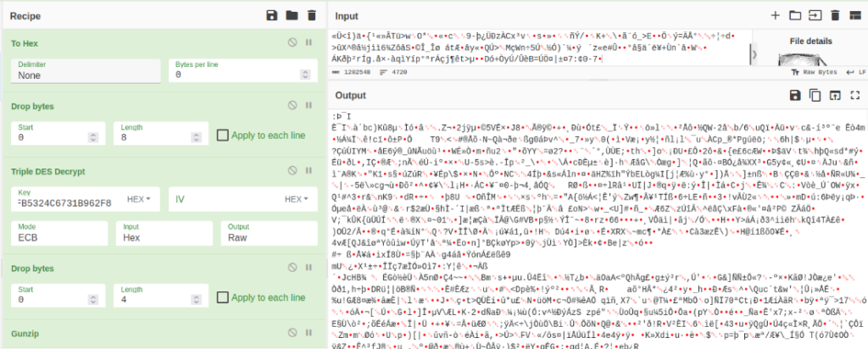
Task: Adjust the Bytes per line stepper
Action: tap(304, 75)
